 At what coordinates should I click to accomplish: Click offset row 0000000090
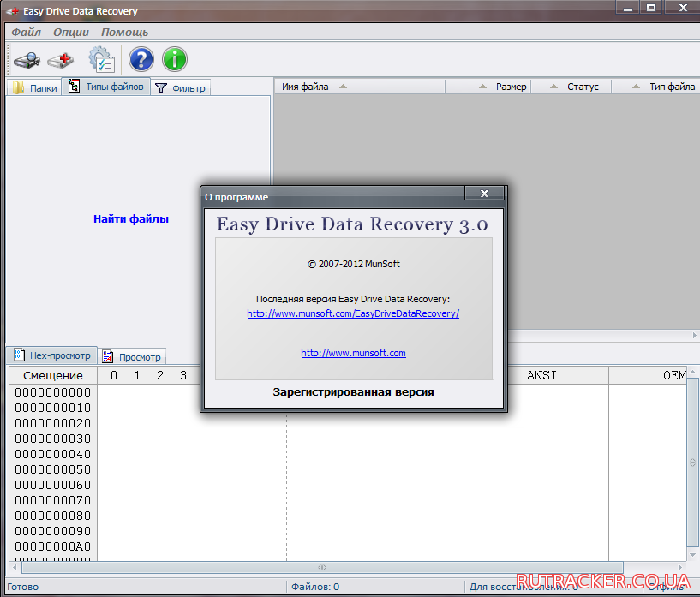tap(52, 531)
